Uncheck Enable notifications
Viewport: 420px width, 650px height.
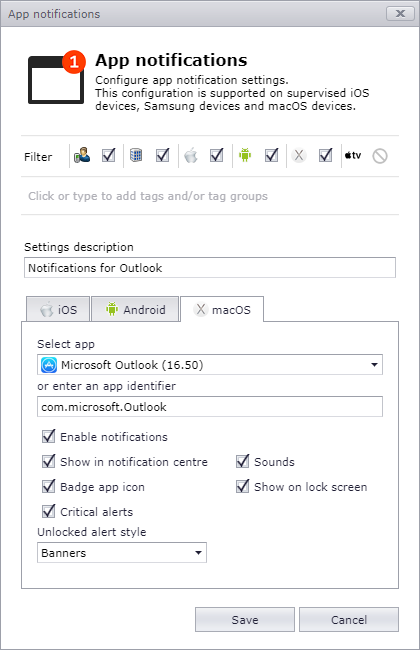[x=49, y=437]
